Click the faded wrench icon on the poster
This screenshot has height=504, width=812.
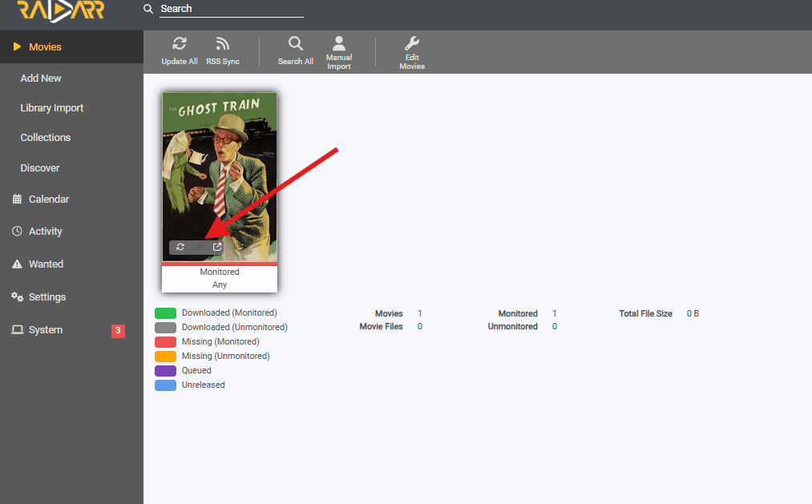pos(198,247)
